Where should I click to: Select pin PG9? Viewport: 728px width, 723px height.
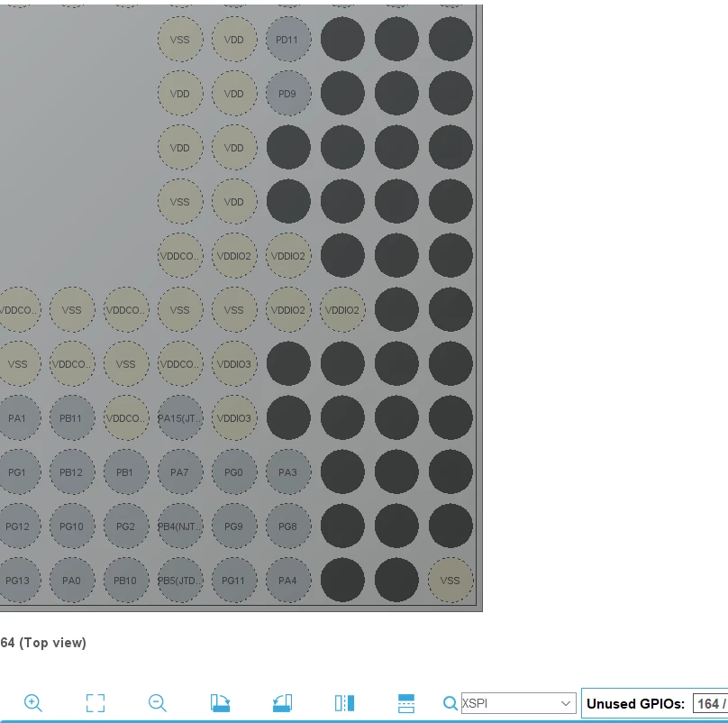point(234,526)
